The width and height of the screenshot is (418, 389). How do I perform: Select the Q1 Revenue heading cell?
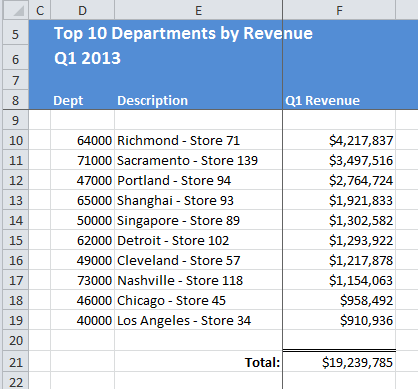point(339,100)
